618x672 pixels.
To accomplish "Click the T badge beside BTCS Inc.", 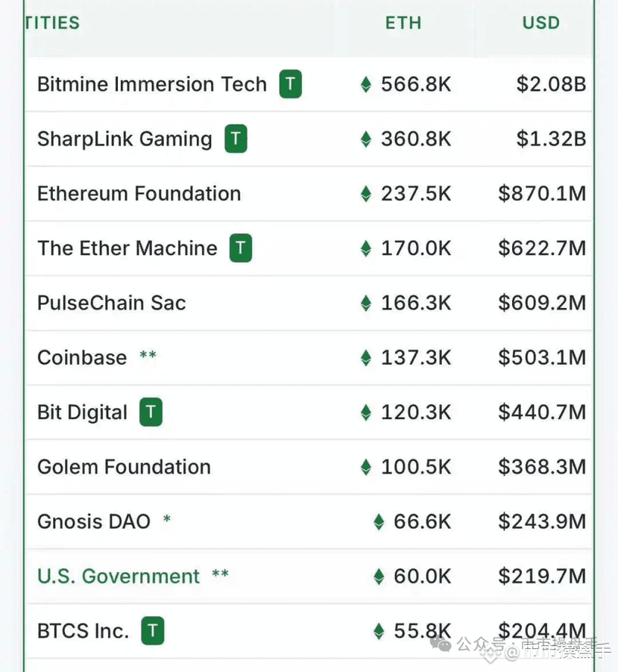I will click(x=153, y=630).
